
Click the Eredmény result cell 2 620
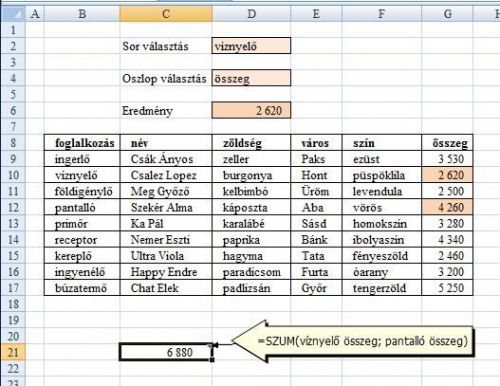[x=251, y=110]
